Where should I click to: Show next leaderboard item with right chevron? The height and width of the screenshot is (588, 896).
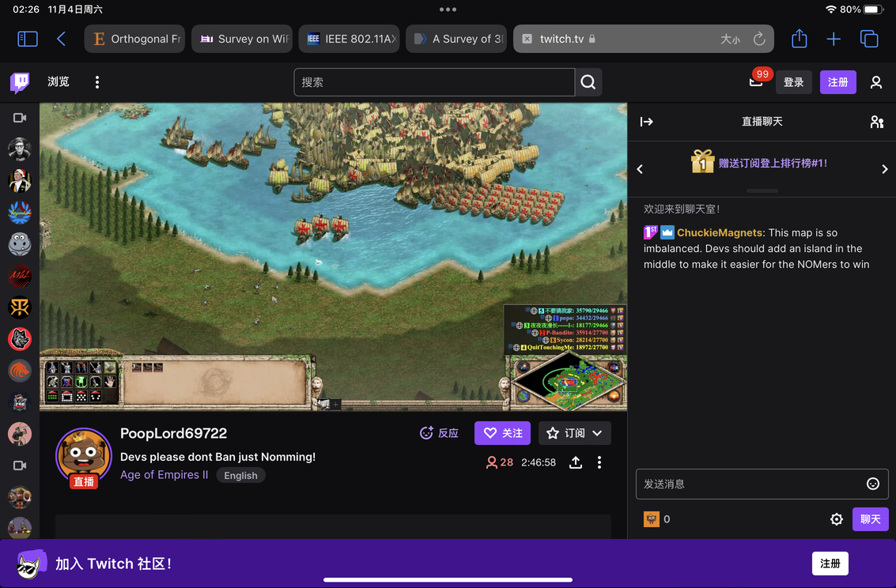[885, 169]
